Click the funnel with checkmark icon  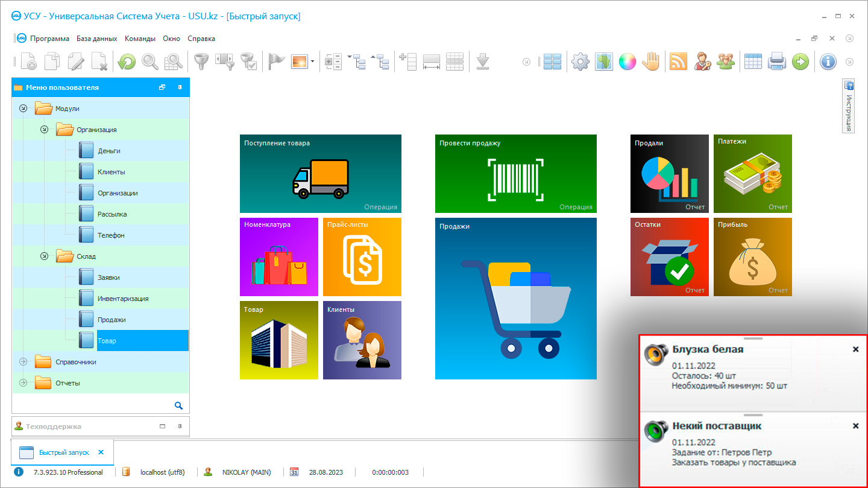pos(248,62)
